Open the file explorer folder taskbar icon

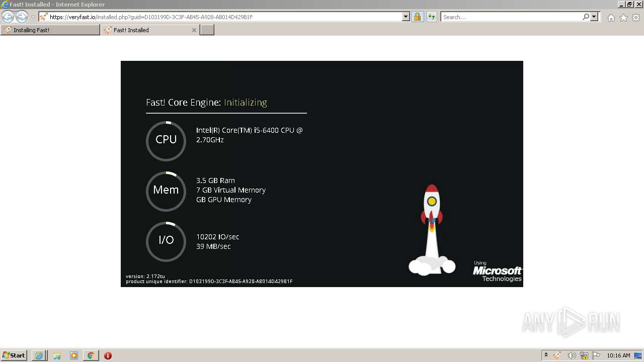(x=57, y=355)
